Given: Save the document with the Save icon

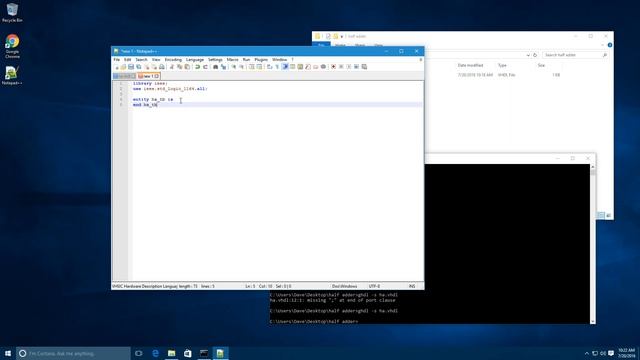Looking at the screenshot, I should [x=131, y=67].
